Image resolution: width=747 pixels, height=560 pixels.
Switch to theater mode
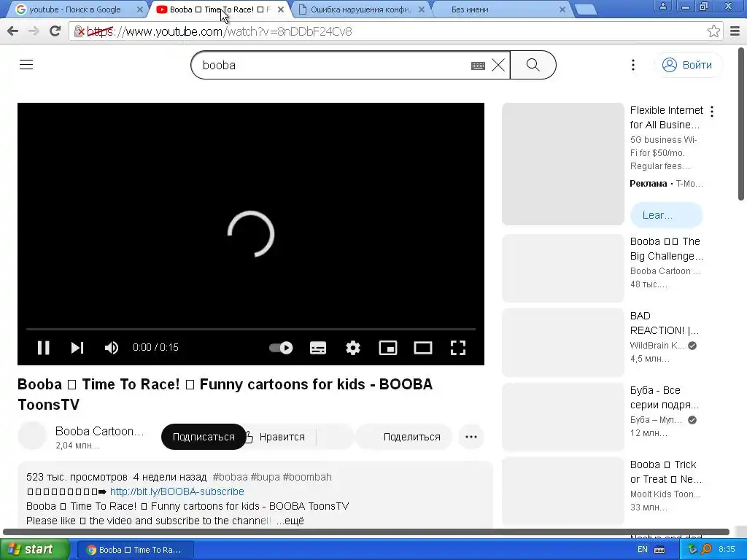click(x=423, y=348)
